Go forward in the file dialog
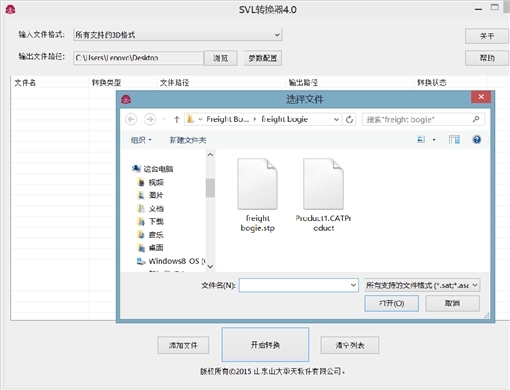 coord(150,119)
